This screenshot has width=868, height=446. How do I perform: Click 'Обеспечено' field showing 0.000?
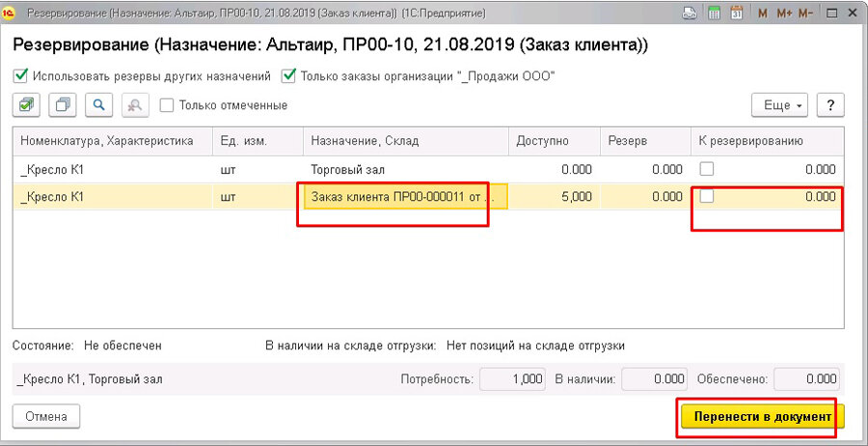tap(806, 379)
